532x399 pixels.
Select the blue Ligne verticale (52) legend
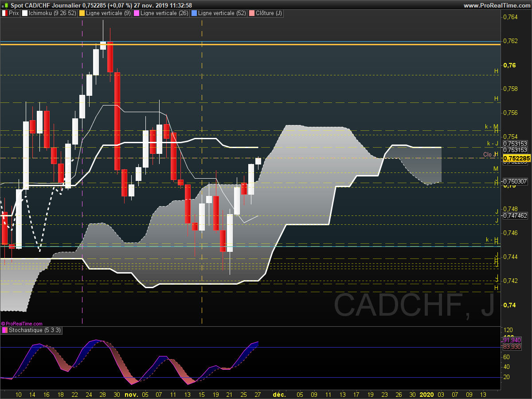[x=219, y=13]
